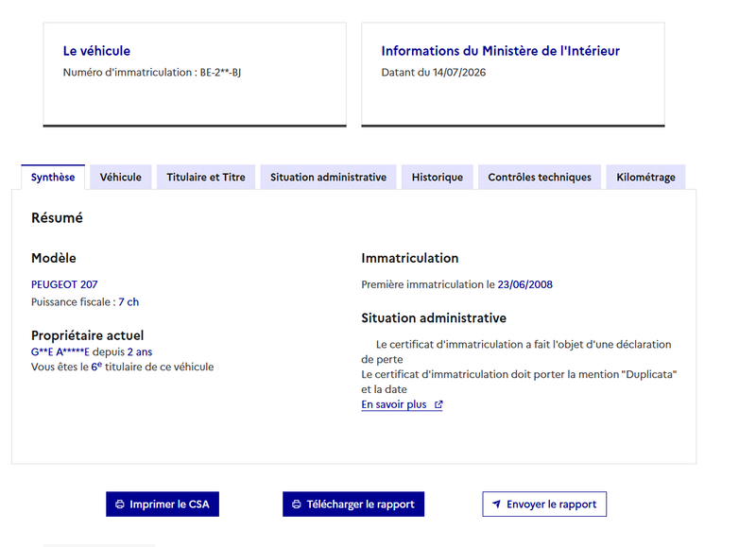This screenshot has height=547, width=756.
Task: Click Télécharger le rapport button
Action: click(x=353, y=504)
